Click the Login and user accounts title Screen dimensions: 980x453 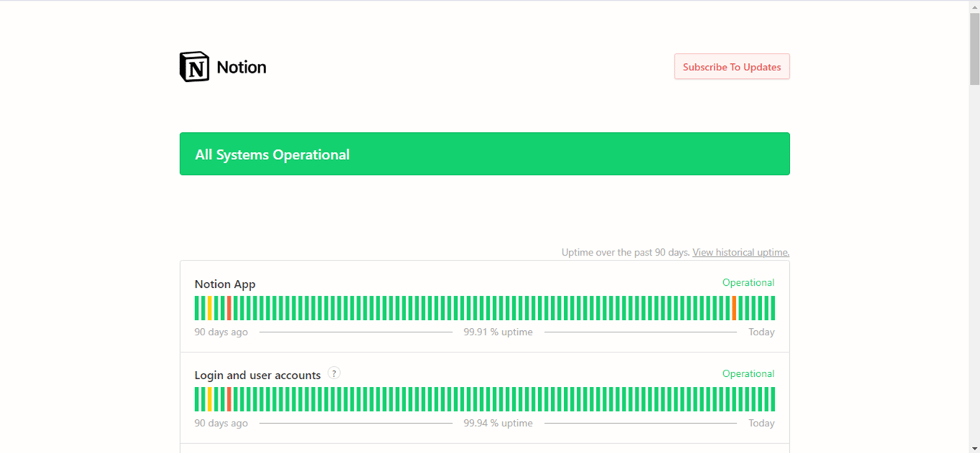coord(258,375)
